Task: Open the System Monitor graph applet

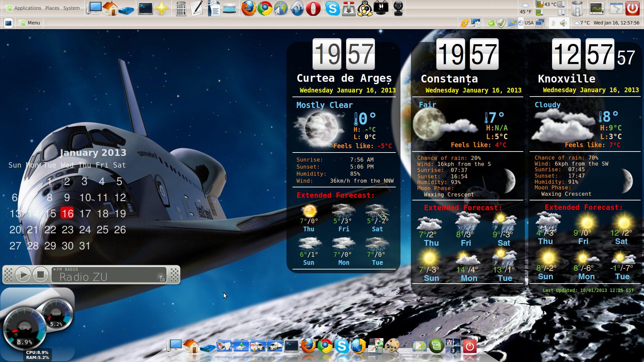Action: pyautogui.click(x=597, y=8)
